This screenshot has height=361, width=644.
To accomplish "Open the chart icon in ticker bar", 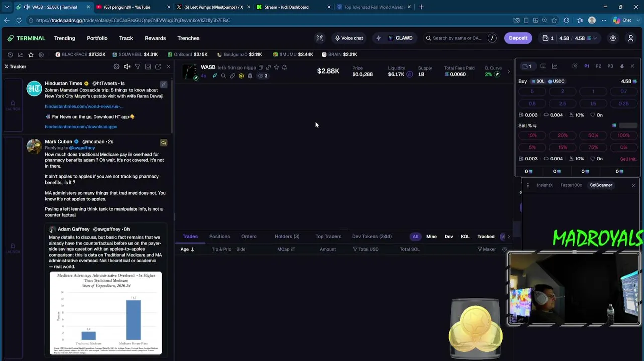I will [20, 54].
